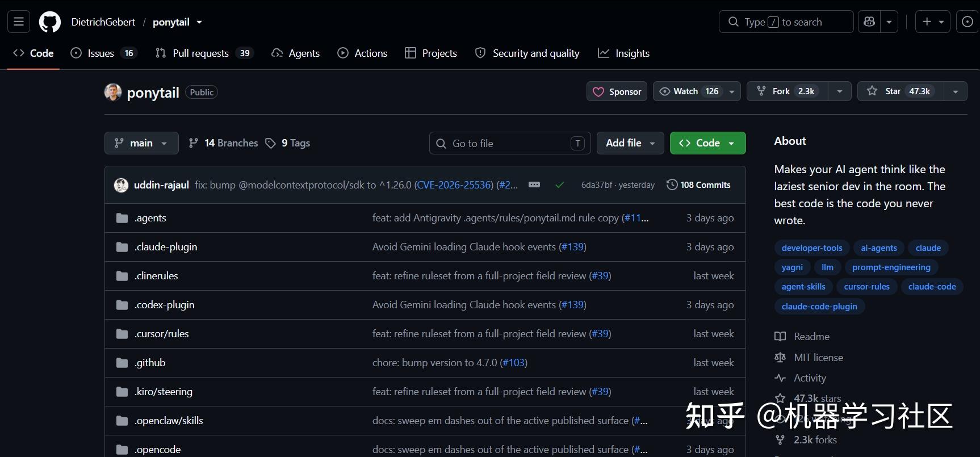The height and width of the screenshot is (457, 980).
Task: Focus the Go to file field
Action: 510,143
